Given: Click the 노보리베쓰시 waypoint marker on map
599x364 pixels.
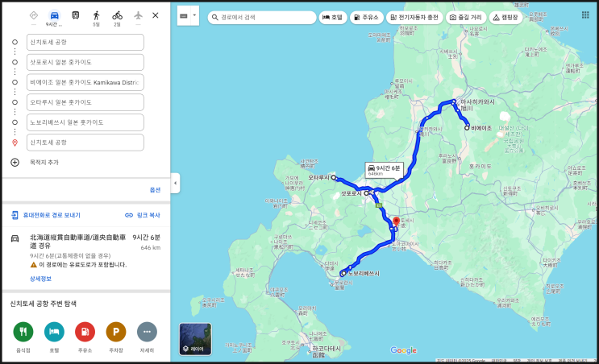Looking at the screenshot, I should pos(343,273).
